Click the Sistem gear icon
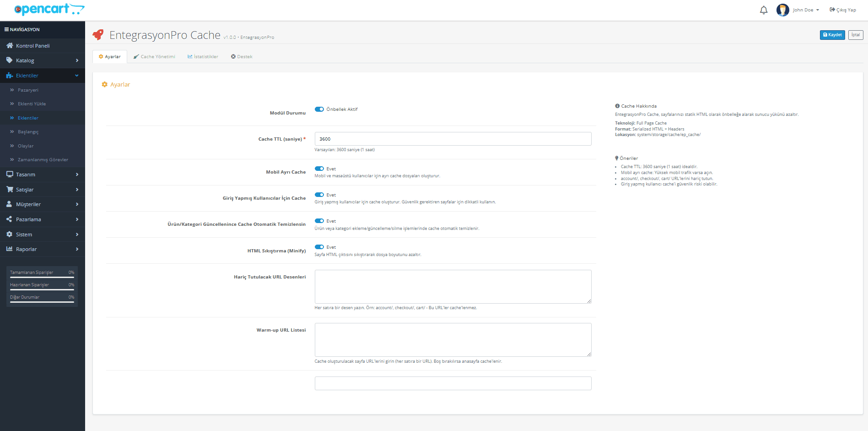868x431 pixels. [x=9, y=235]
